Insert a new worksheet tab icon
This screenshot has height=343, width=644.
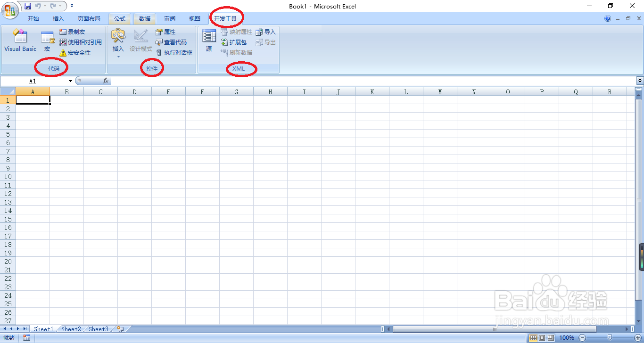coord(121,329)
